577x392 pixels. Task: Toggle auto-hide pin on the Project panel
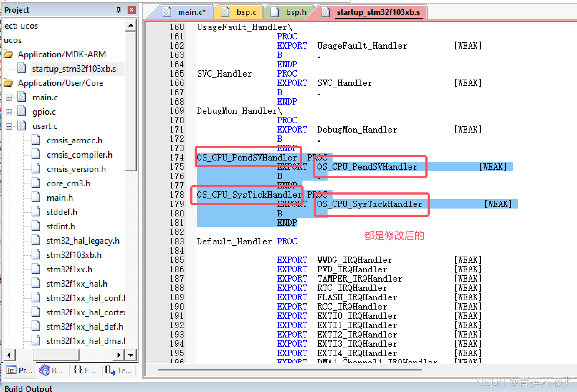(x=118, y=10)
